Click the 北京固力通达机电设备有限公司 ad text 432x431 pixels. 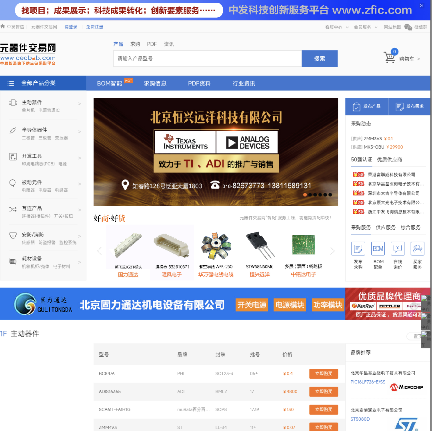(x=152, y=305)
